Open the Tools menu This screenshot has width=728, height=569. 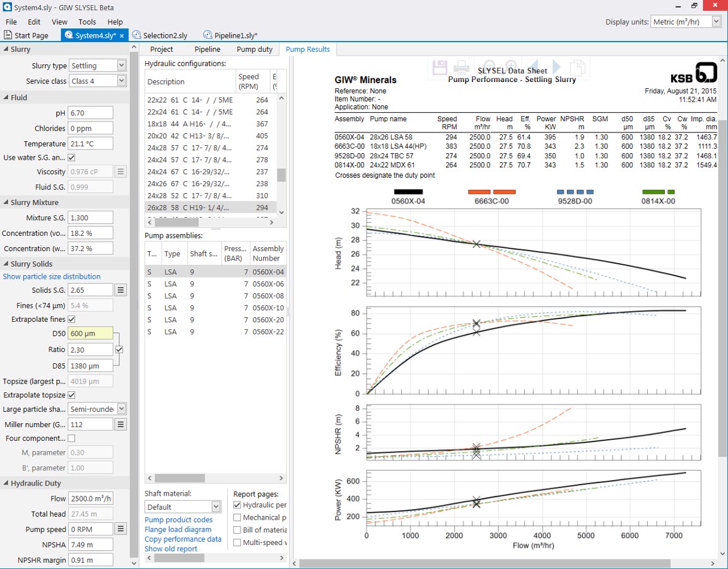pos(87,22)
